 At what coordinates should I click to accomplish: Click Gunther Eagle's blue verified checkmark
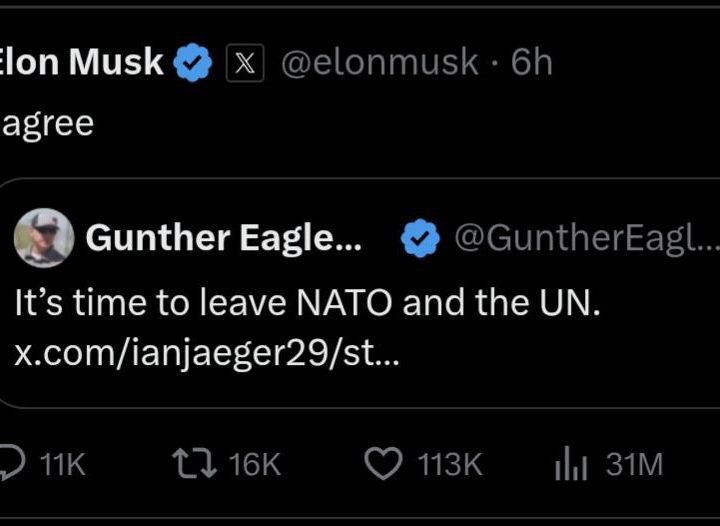click(421, 239)
